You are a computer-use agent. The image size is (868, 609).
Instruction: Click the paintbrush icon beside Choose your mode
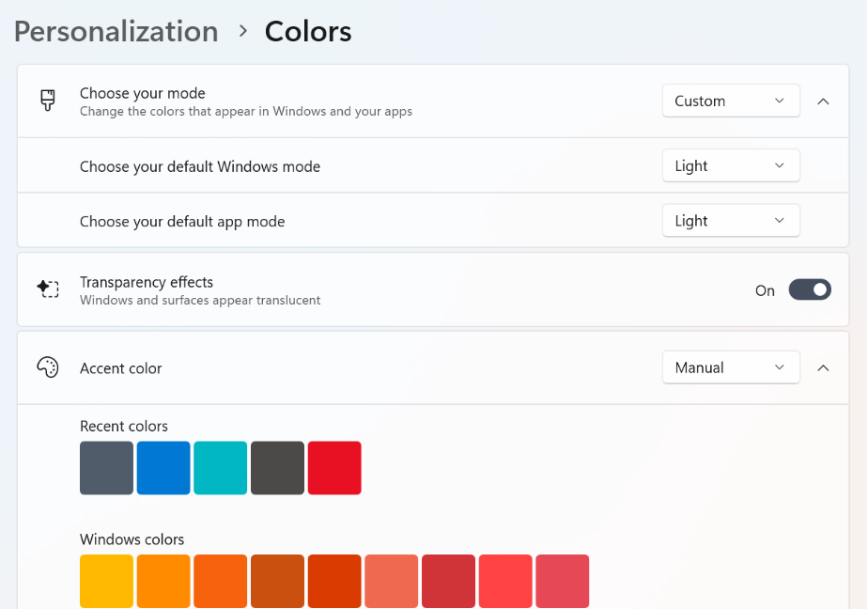48,101
